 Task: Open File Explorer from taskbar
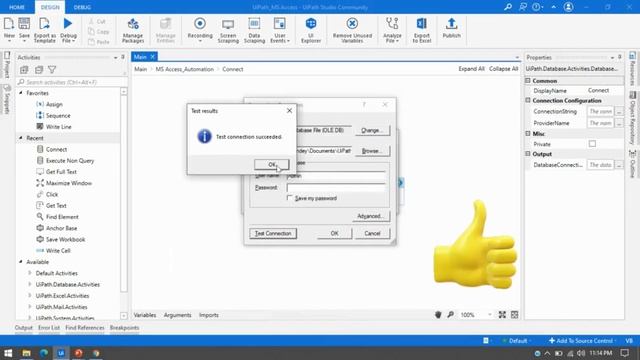[x=27, y=353]
